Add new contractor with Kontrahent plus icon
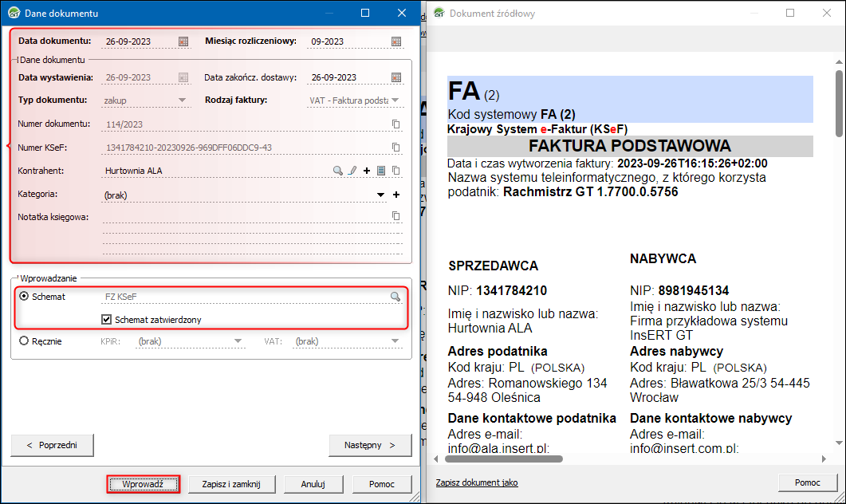Screen dimensions: 846x504 pyautogui.click(x=367, y=171)
